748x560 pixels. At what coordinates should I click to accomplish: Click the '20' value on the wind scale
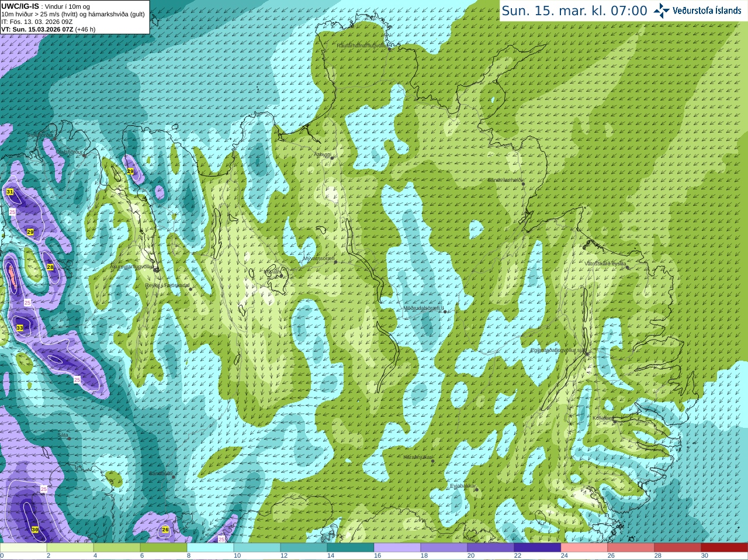pyautogui.click(x=471, y=556)
